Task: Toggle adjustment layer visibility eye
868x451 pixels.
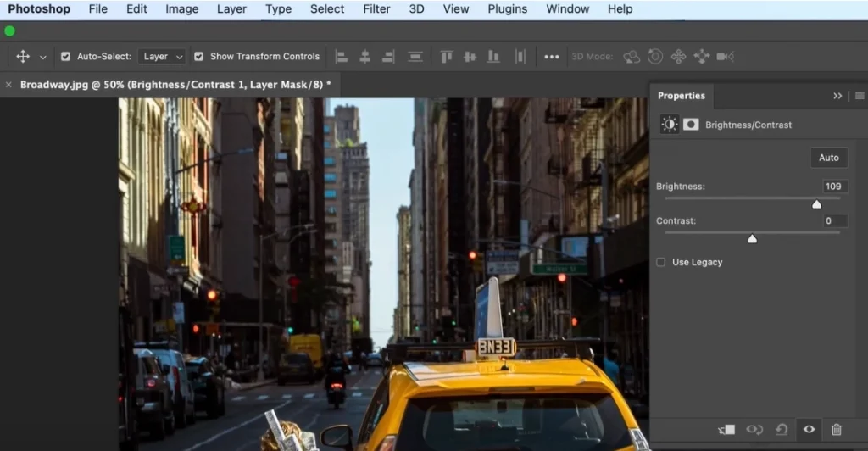Action: coord(809,430)
